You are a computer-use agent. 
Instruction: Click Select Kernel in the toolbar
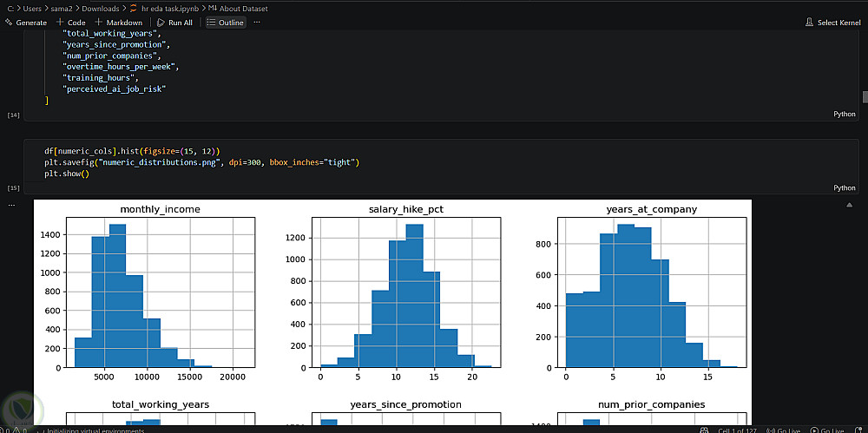coord(832,23)
